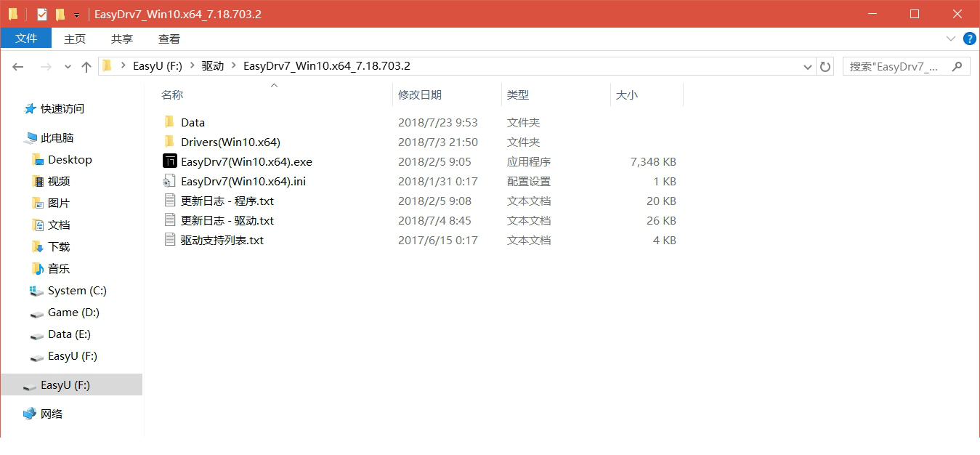Image resolution: width=980 pixels, height=455 pixels.
Task: Click EasyU (F:) breadcrumb in address bar
Action: (158, 65)
